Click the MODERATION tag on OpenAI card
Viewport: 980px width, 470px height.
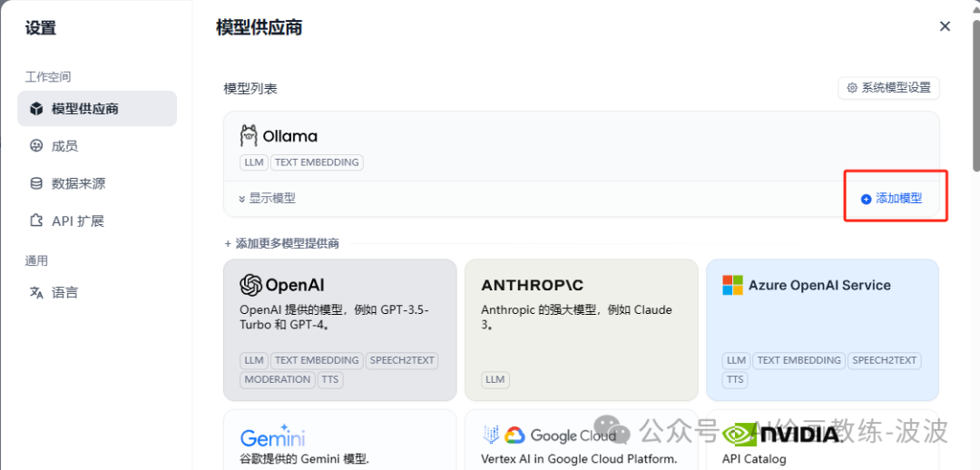click(278, 379)
